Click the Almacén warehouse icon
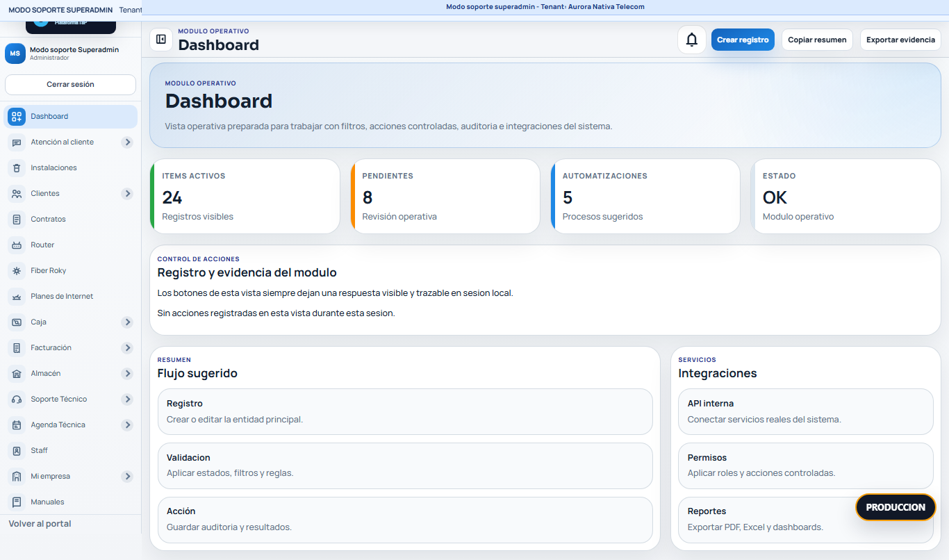949x560 pixels. (x=17, y=374)
